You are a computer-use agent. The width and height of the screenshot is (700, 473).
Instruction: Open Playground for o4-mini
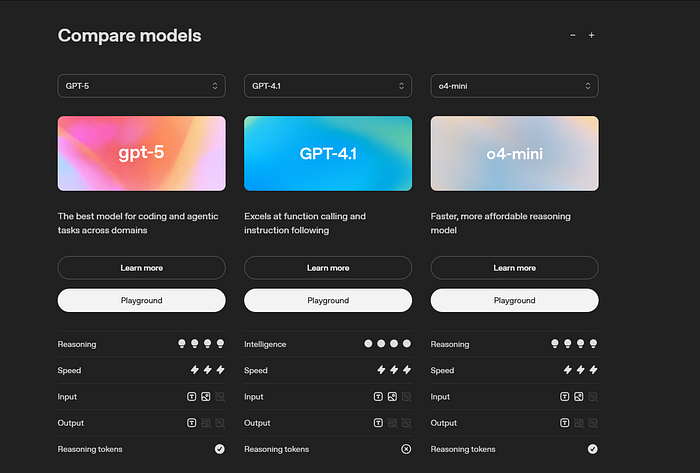[514, 300]
